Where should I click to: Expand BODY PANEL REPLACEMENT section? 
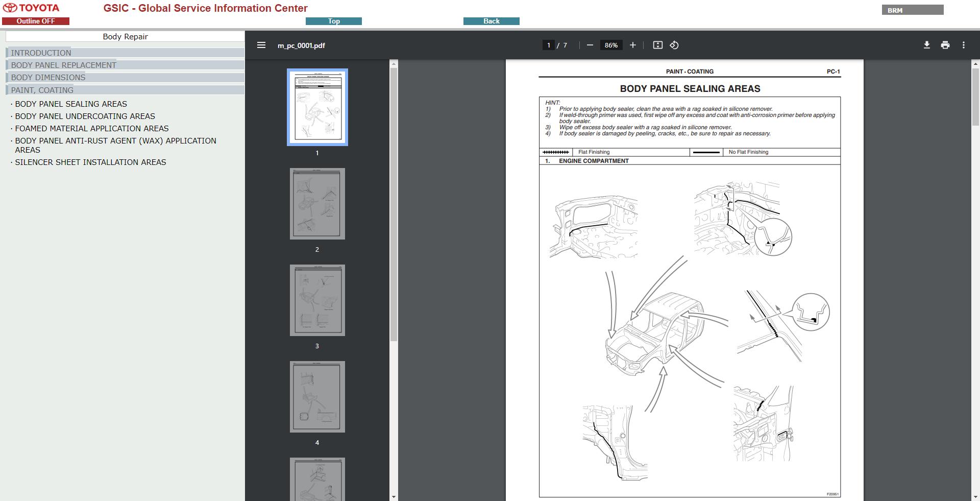[x=125, y=65]
